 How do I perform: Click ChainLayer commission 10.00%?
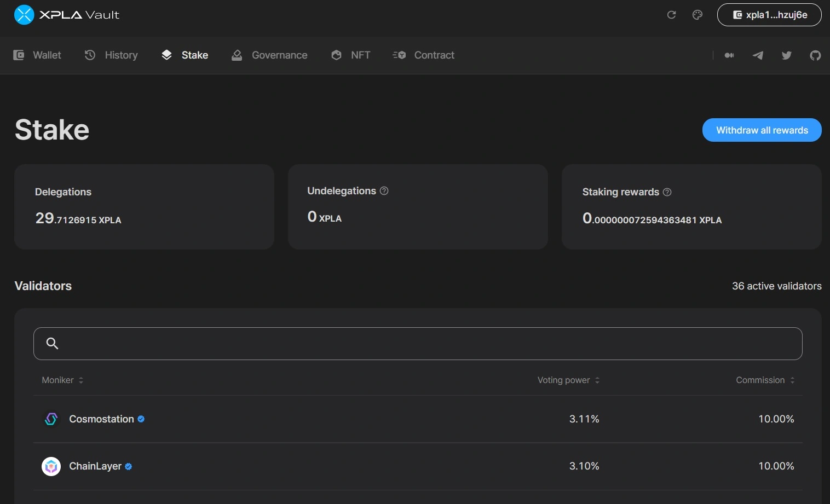tap(776, 466)
